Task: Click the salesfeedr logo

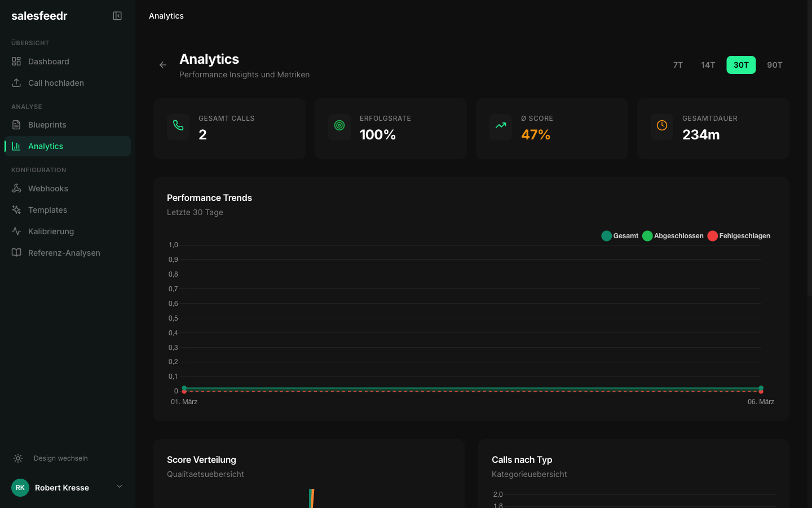Action: pyautogui.click(x=39, y=16)
